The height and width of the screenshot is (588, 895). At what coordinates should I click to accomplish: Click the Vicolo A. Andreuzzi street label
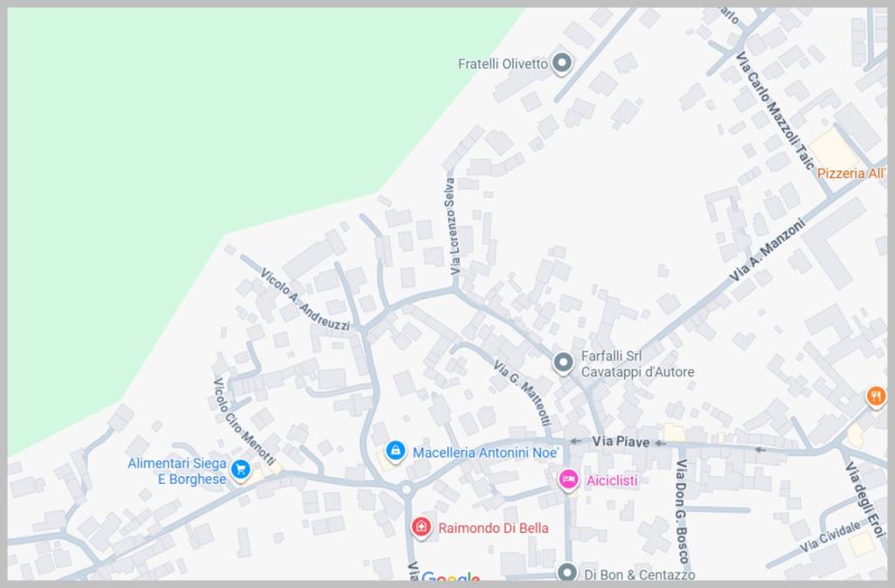pos(305,300)
